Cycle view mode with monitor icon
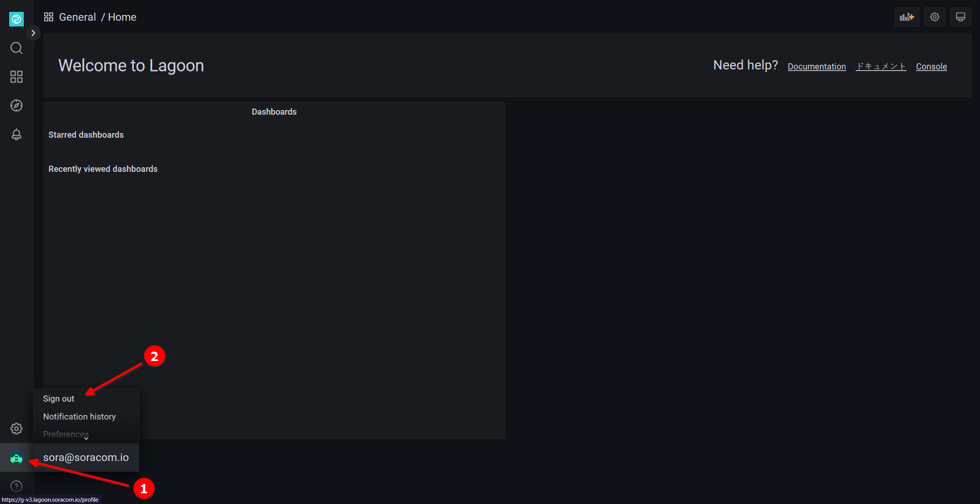This screenshot has height=504, width=980. 960,17
